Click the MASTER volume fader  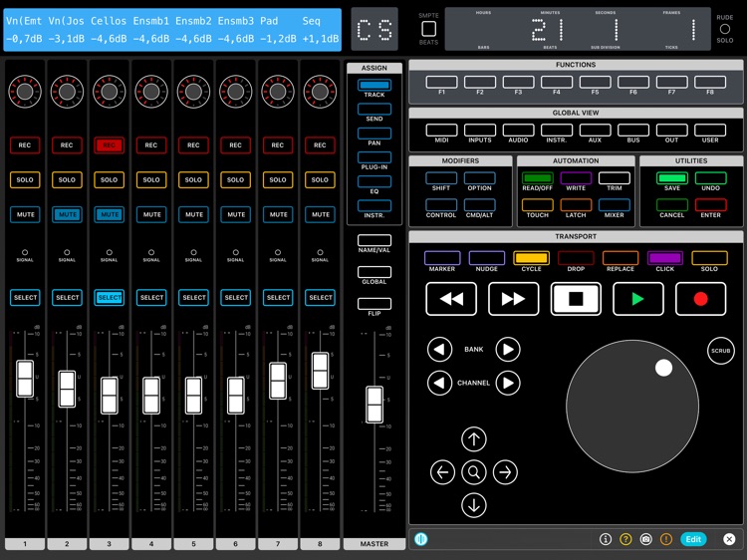click(x=374, y=405)
